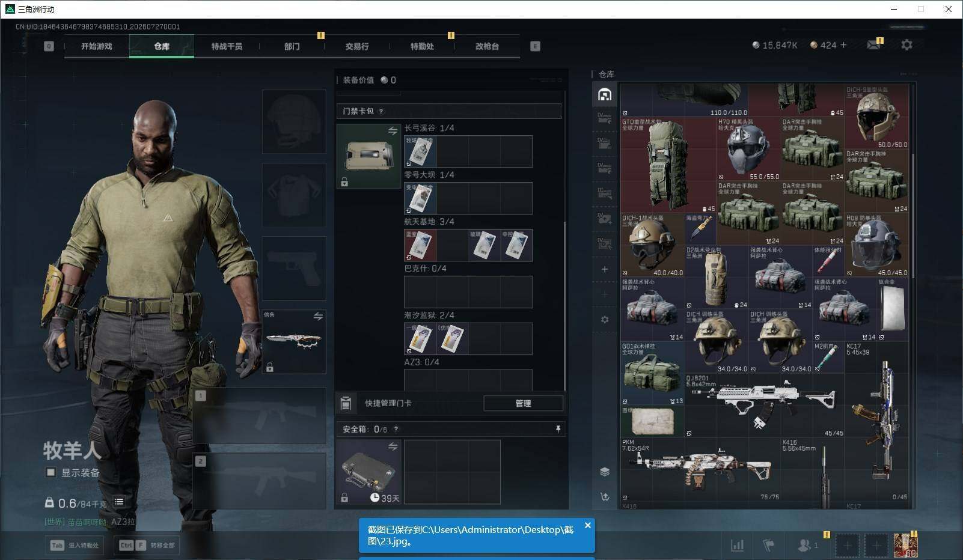
Task: Toggle the 显示装备 checkbox
Action: 51,472
